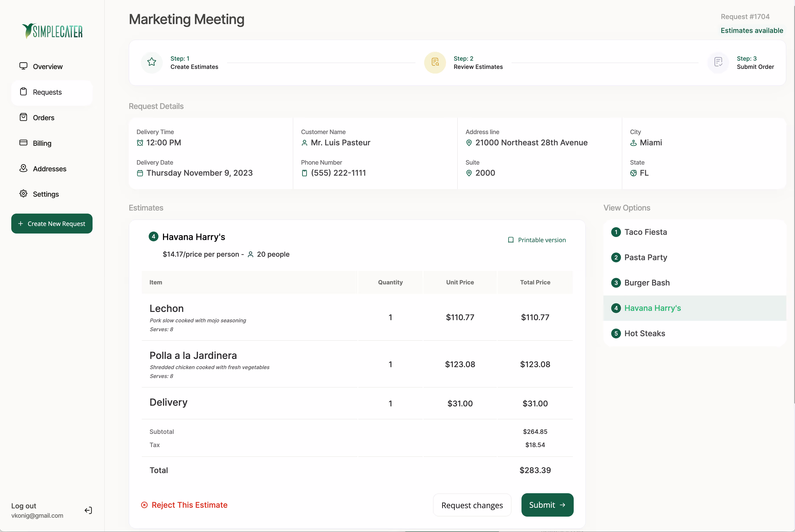Select the Taco Fiesta view option
Image resolution: width=795 pixels, height=532 pixels.
point(645,232)
